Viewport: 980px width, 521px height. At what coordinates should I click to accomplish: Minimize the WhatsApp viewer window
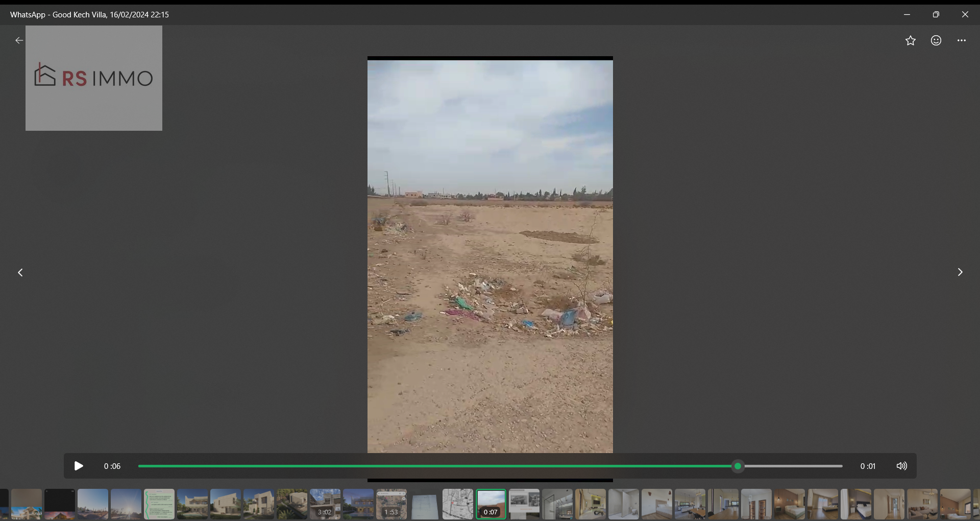pos(907,14)
